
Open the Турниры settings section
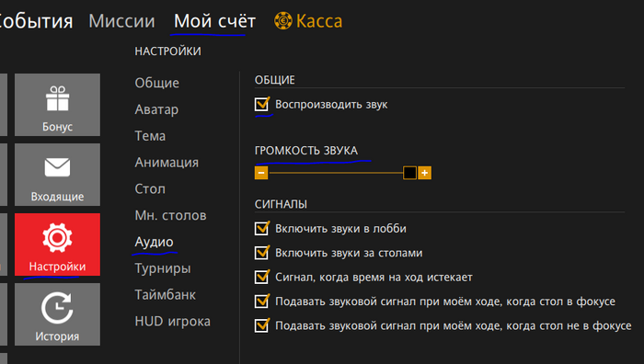coord(163,268)
